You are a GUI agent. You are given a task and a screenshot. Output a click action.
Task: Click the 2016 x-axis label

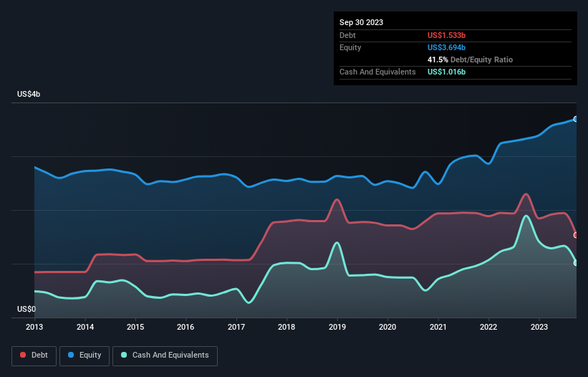click(x=185, y=327)
